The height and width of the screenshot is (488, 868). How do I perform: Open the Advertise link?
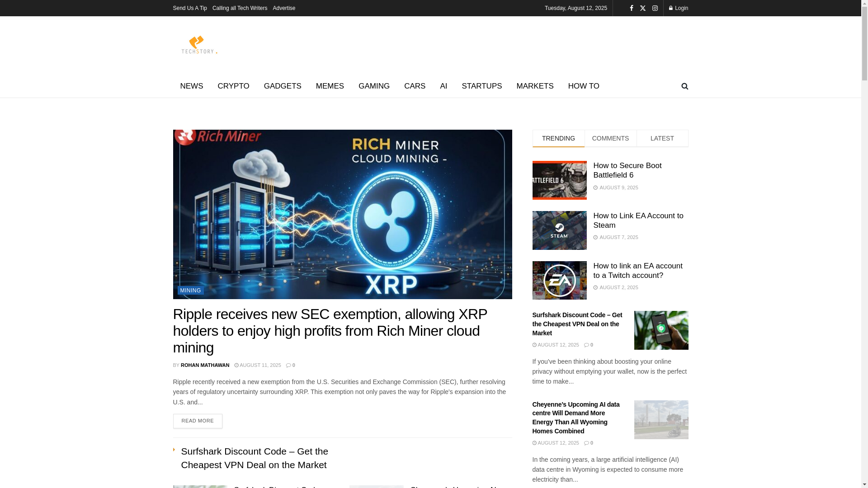click(284, 8)
